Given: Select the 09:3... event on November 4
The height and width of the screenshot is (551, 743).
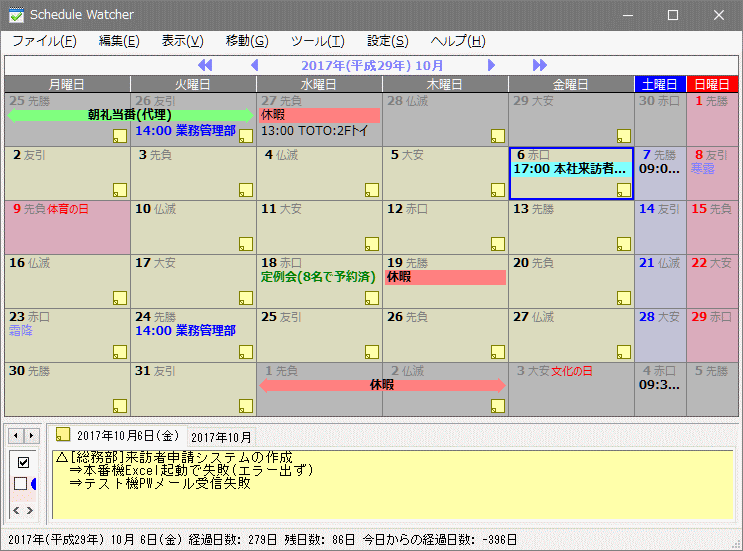Looking at the screenshot, I should point(659,385).
